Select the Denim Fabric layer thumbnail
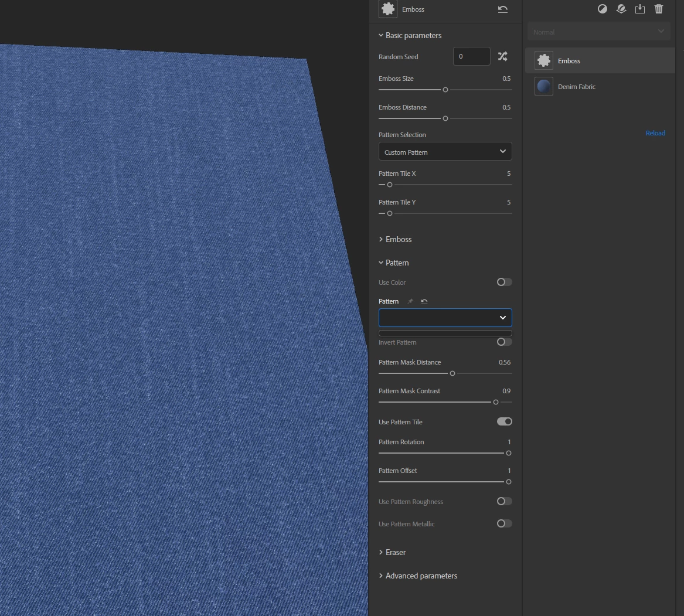The width and height of the screenshot is (684, 616). point(543,86)
